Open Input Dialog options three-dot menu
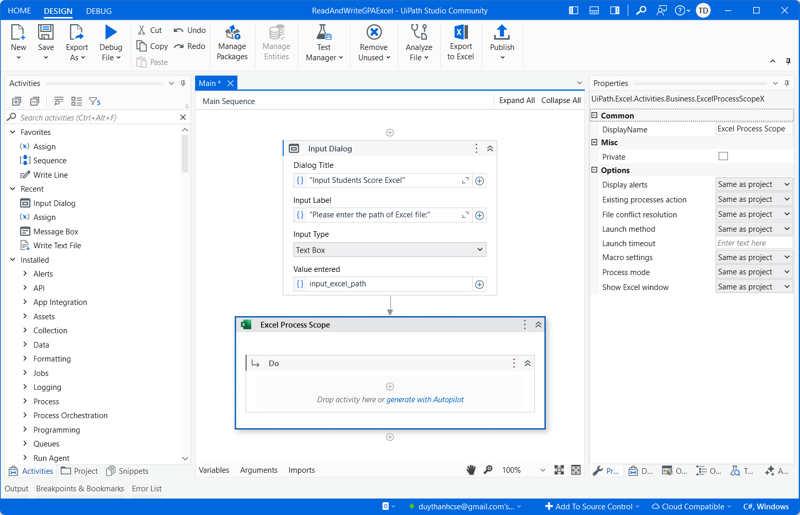Screen dimensions: 800x515 (x=477, y=149)
